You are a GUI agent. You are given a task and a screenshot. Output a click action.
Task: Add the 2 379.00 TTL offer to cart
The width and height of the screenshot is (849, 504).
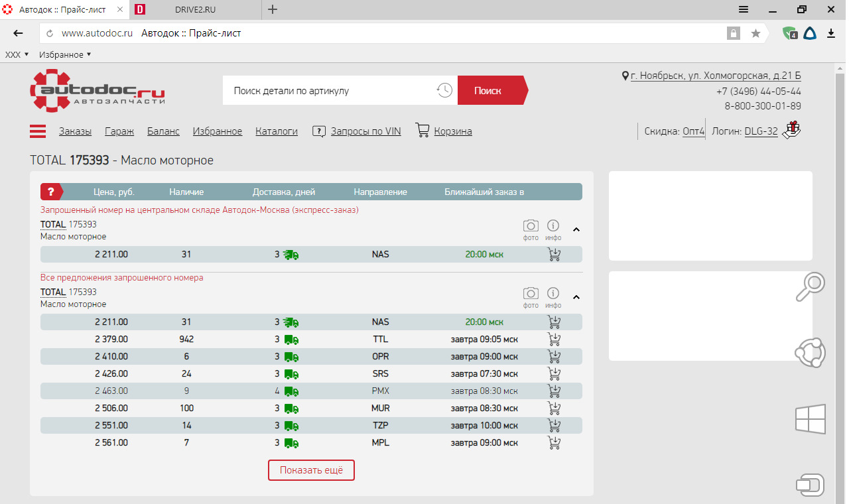click(x=554, y=339)
